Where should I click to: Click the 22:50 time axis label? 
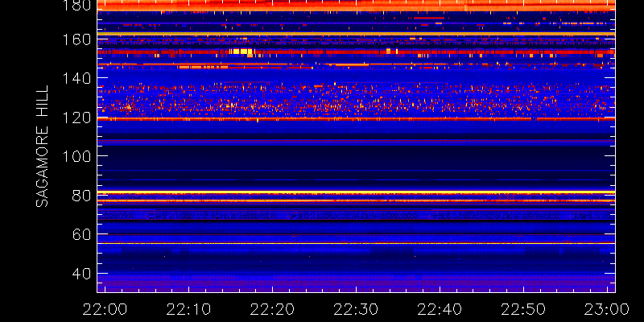click(x=523, y=308)
